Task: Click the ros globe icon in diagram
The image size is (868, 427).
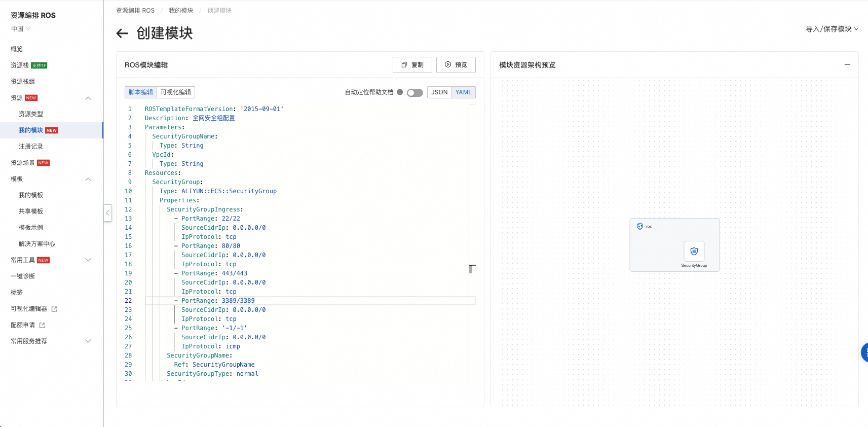Action: click(x=640, y=226)
